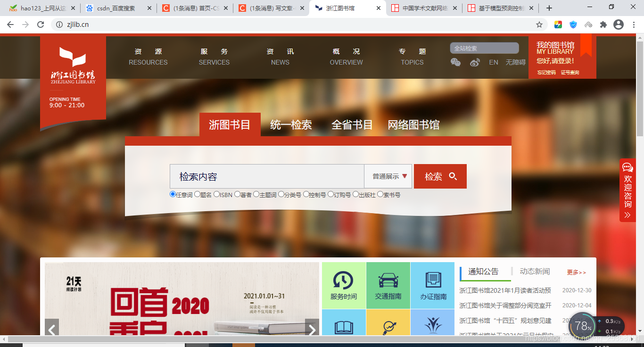The width and height of the screenshot is (644, 347).
Task: Switch to 全省书目 search tab
Action: tap(352, 125)
